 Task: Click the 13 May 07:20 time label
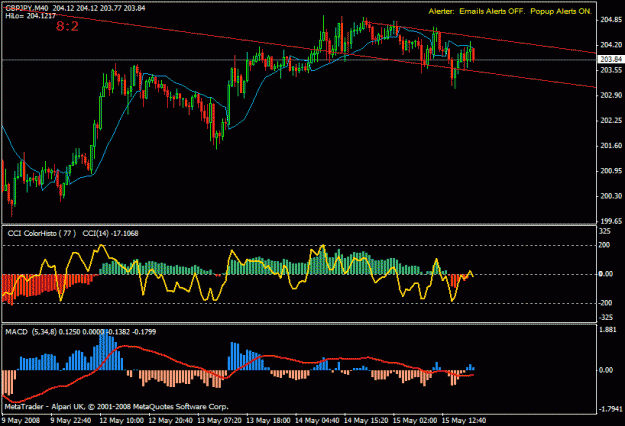(219, 420)
